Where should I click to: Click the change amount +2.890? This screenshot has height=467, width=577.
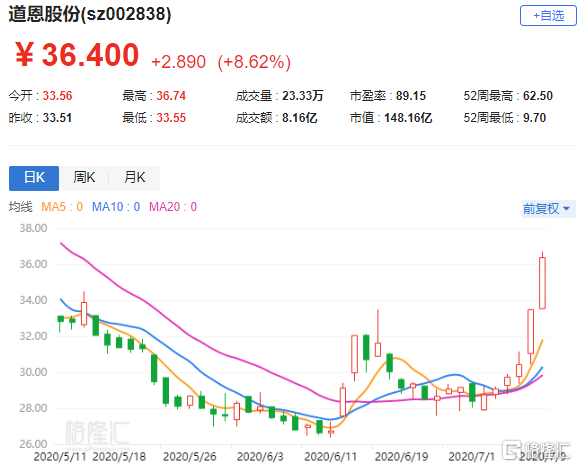[x=178, y=62]
